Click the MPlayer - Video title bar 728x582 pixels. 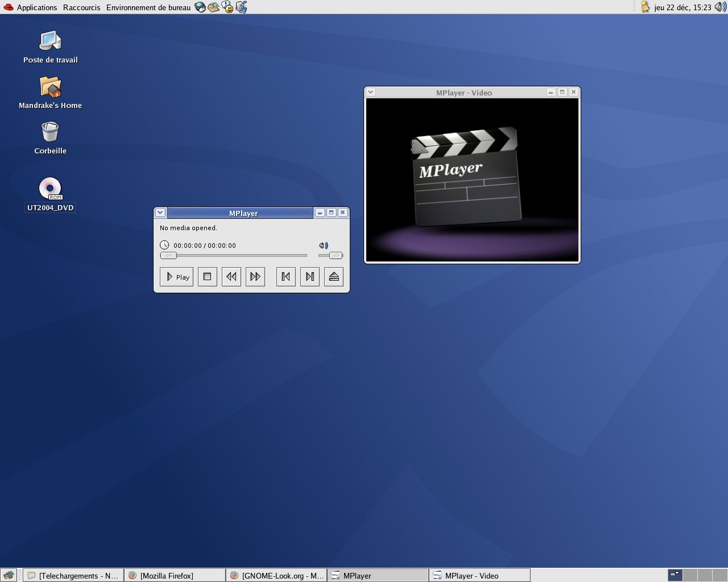click(464, 92)
